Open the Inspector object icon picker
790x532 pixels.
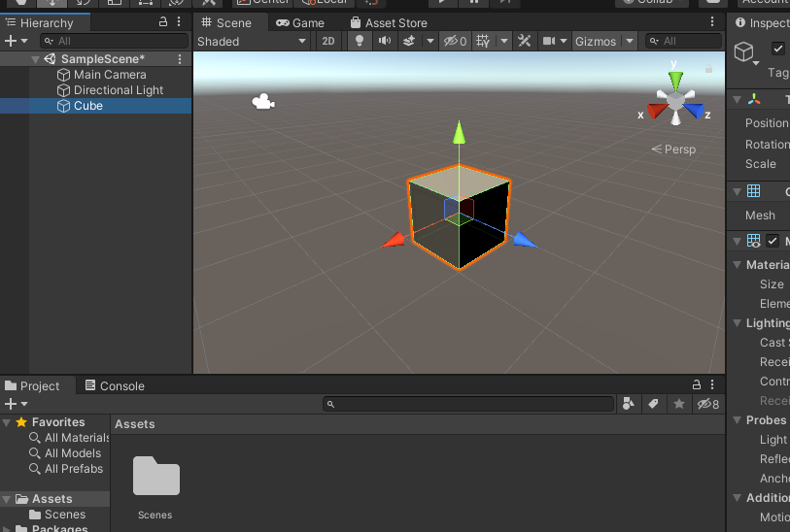pos(745,52)
